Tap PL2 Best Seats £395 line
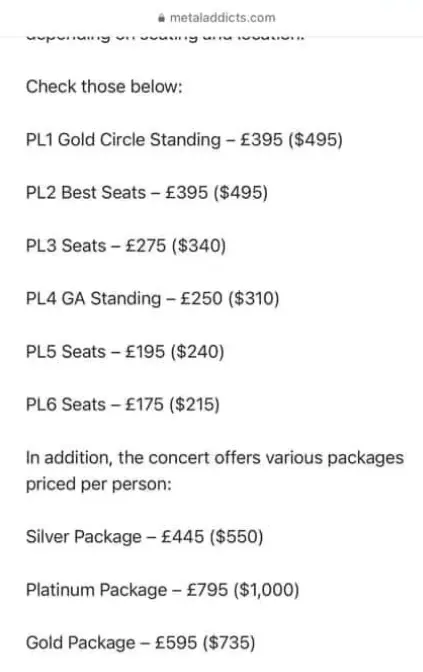This screenshot has width=423, height=672. click(147, 193)
